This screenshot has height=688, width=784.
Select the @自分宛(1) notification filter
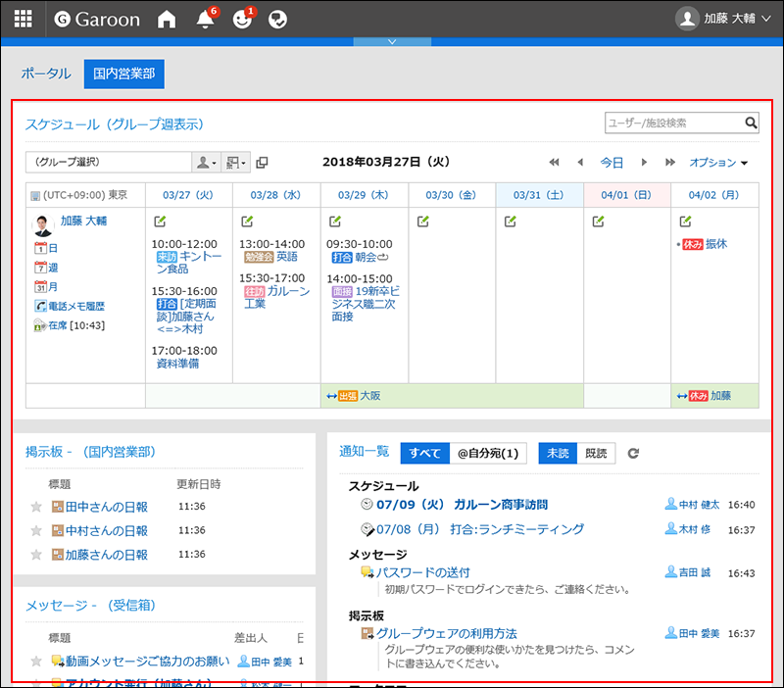click(488, 453)
